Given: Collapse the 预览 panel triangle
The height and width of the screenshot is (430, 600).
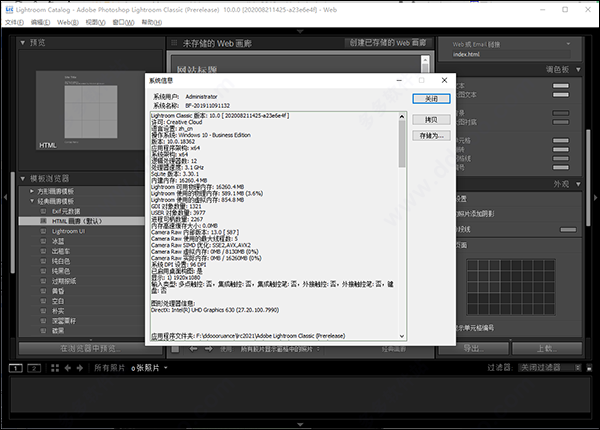Looking at the screenshot, I should [23, 43].
